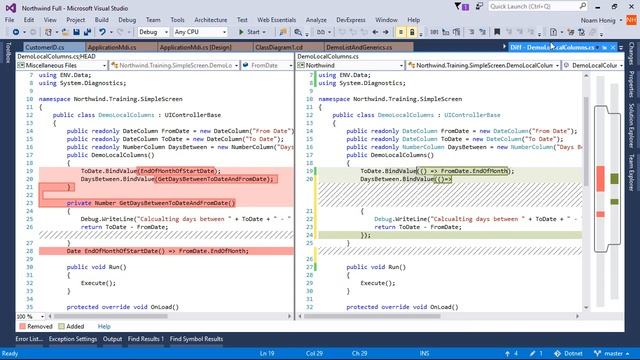This screenshot has height=360, width=640.
Task: Click the Find in Files icon
Action: point(298,32)
